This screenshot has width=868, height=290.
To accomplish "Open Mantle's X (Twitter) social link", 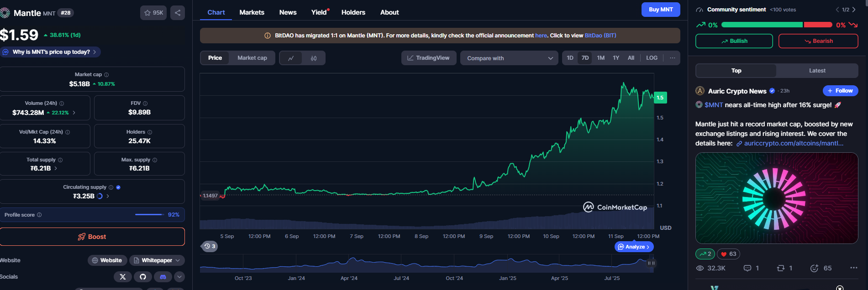I will point(123,277).
